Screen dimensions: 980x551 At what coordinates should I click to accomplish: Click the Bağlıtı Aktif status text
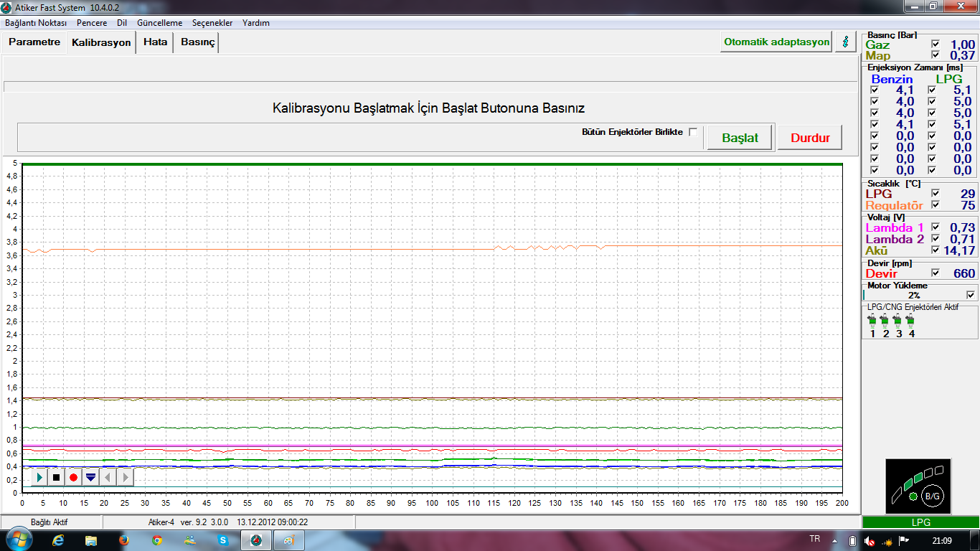pyautogui.click(x=49, y=522)
